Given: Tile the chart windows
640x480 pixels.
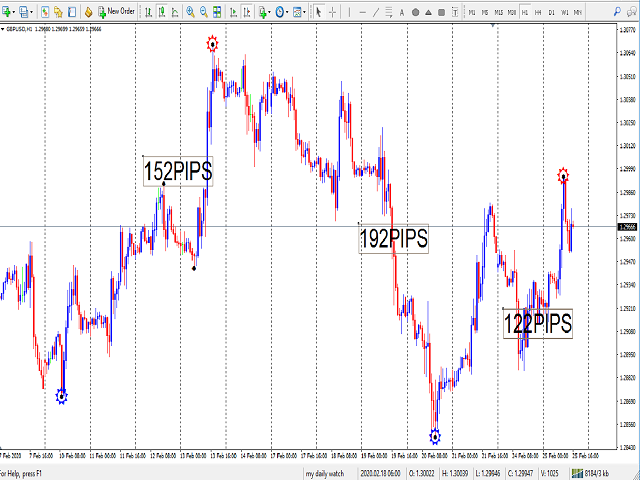Looking at the screenshot, I should (x=217, y=12).
